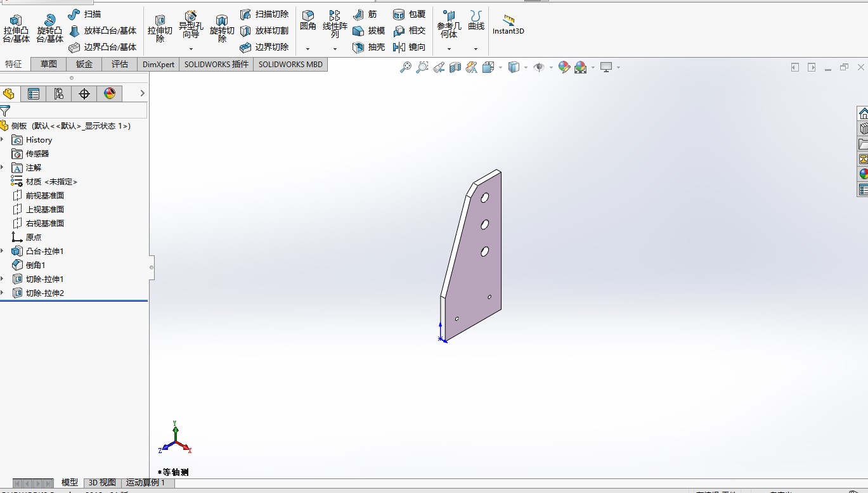Switch to the 3D 视图 bottom tab
This screenshot has width=868, height=493.
pyautogui.click(x=102, y=483)
